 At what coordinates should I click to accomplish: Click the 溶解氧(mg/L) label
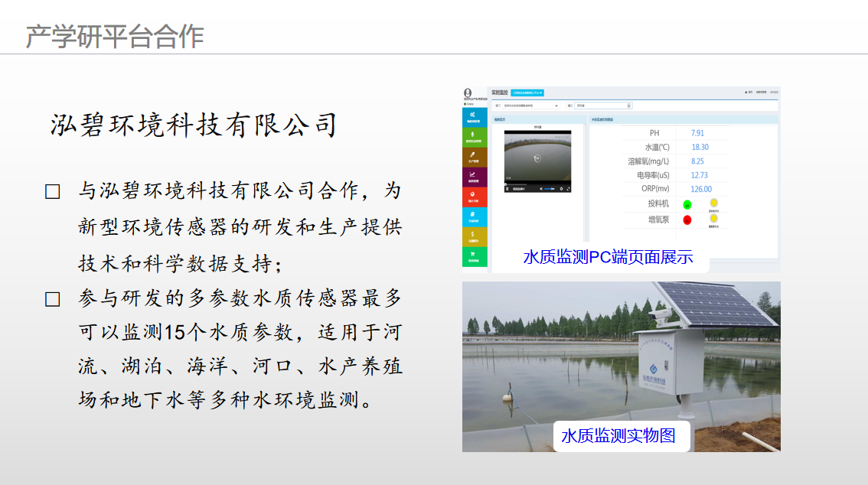(648, 161)
